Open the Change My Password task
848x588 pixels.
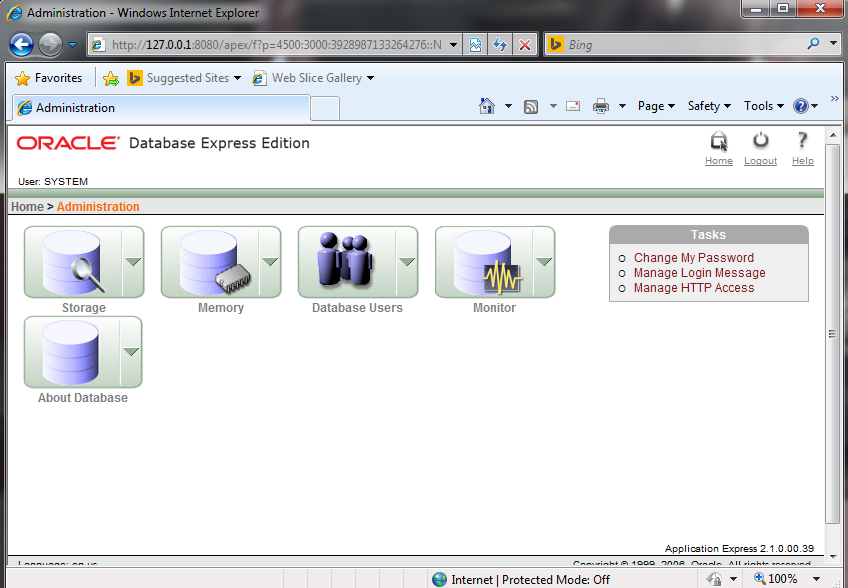coord(693,258)
